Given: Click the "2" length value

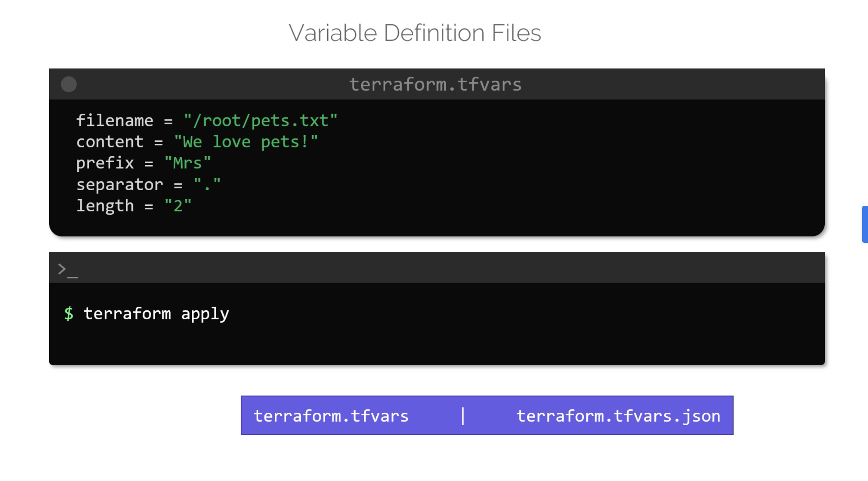Looking at the screenshot, I should coord(178,206).
